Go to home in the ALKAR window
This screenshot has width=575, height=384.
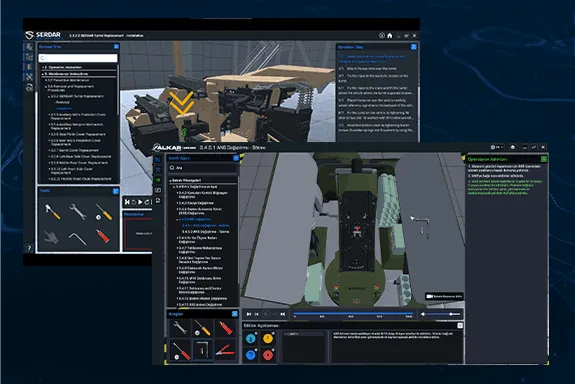(513, 147)
